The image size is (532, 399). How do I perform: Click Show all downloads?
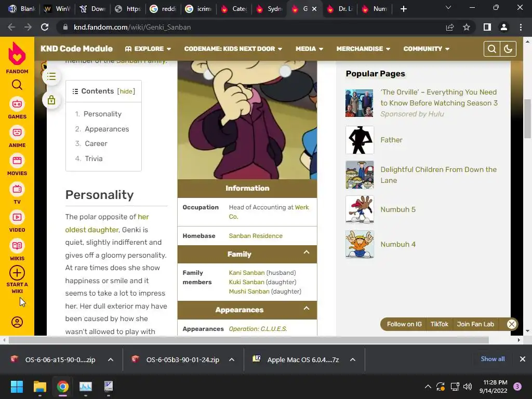click(493, 359)
